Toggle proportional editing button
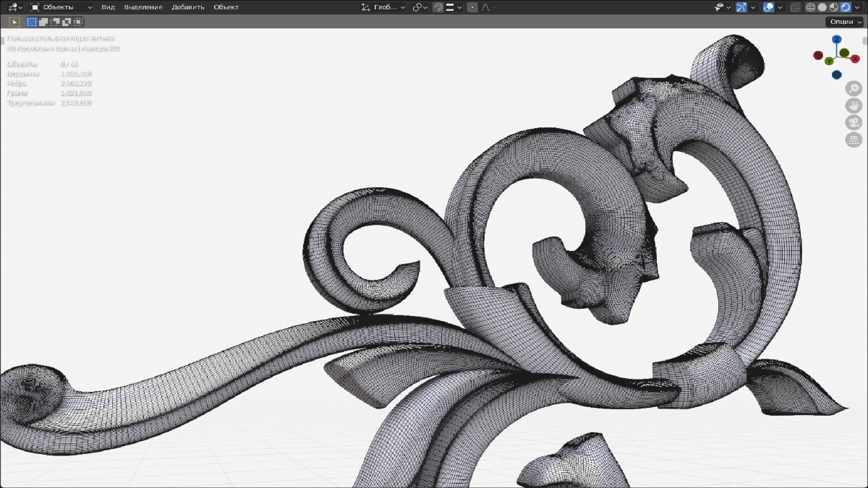 472,7
